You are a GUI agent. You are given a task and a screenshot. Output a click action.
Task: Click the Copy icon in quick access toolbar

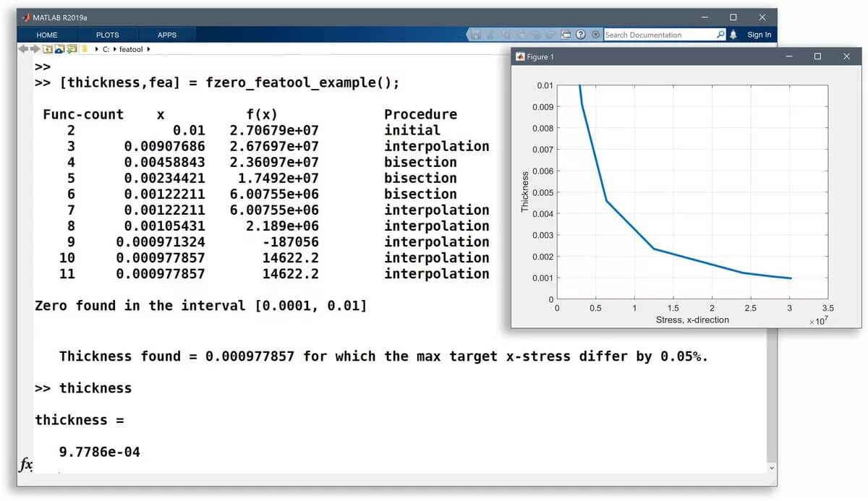point(506,35)
